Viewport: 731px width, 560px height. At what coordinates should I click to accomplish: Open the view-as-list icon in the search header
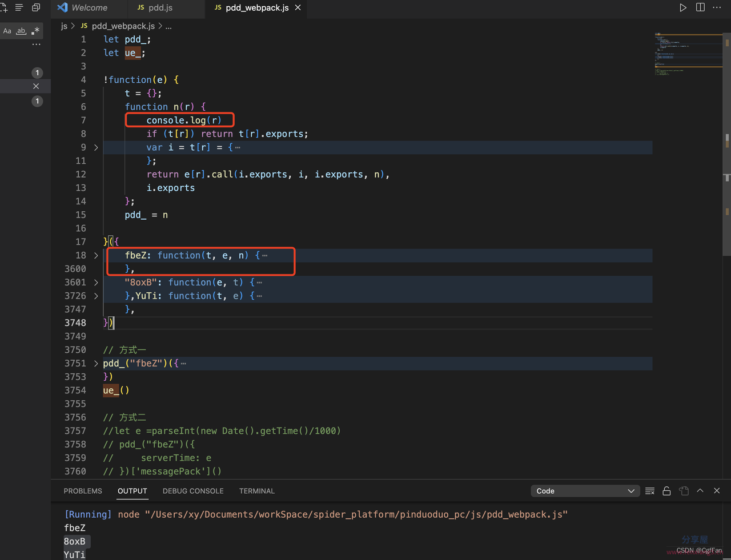click(x=19, y=7)
